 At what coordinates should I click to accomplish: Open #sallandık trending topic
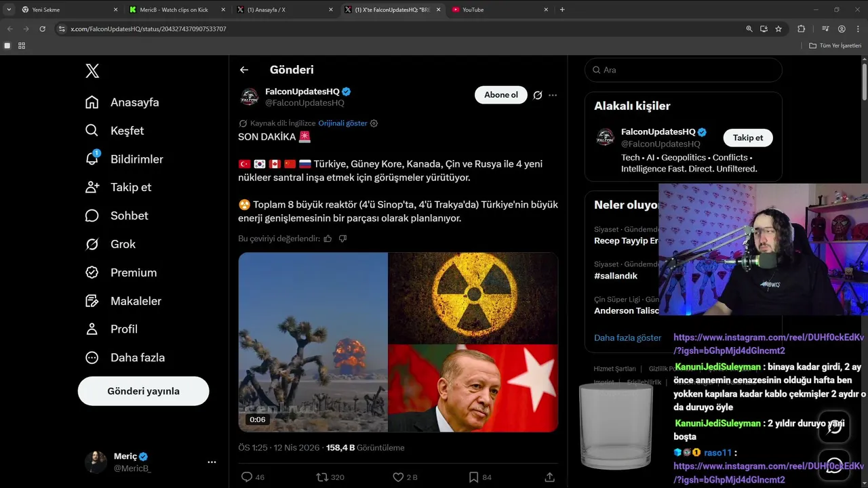coord(616,276)
